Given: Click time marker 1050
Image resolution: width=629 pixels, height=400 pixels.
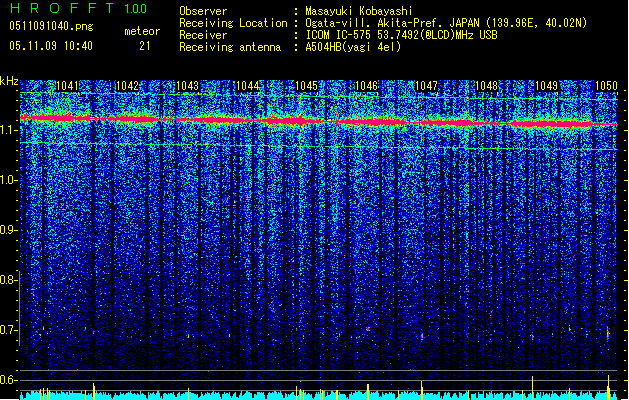Looking at the screenshot, I should pos(606,86).
